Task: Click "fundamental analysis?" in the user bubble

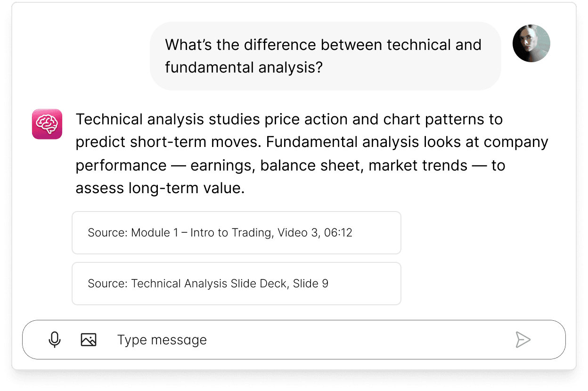Action: tap(244, 67)
